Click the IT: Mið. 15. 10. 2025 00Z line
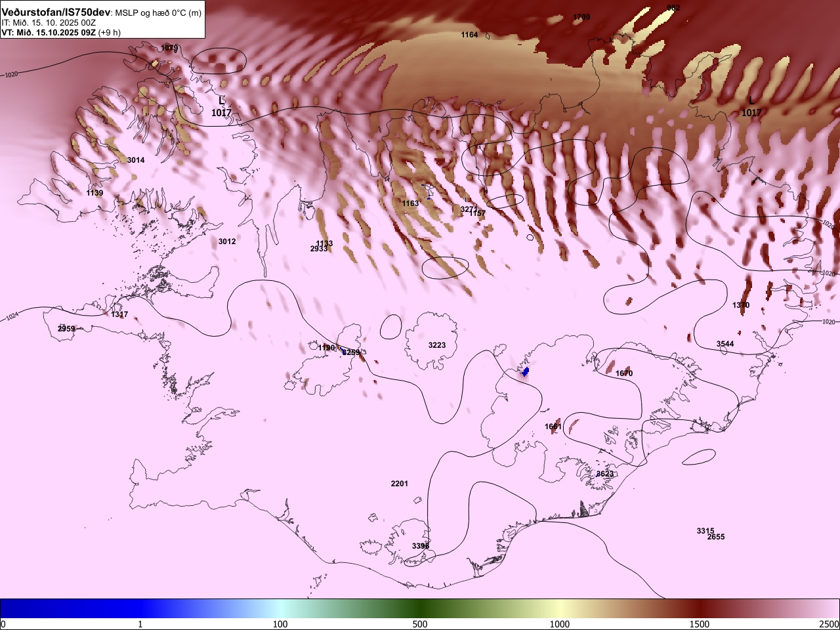 [x=49, y=22]
